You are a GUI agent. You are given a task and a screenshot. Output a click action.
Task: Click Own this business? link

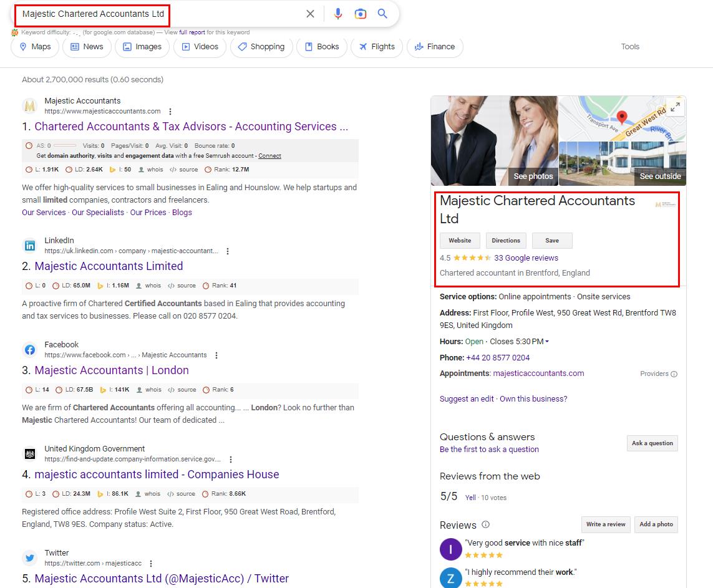click(x=533, y=399)
